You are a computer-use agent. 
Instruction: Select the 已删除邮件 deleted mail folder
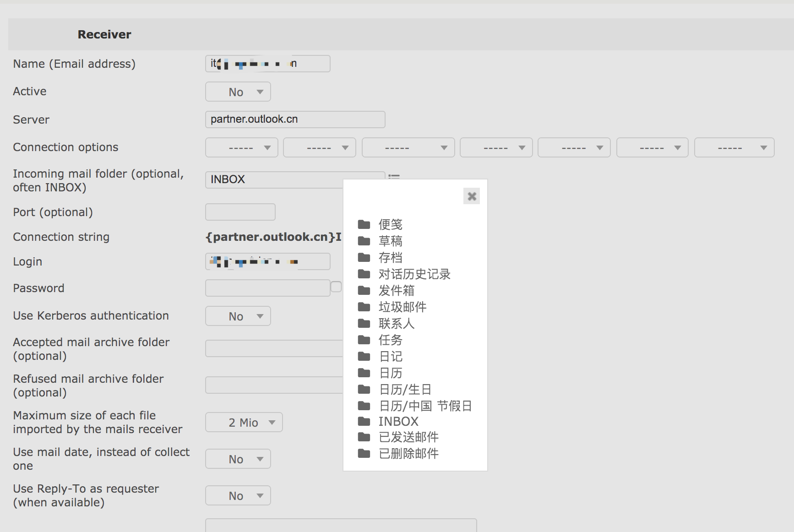click(x=407, y=453)
